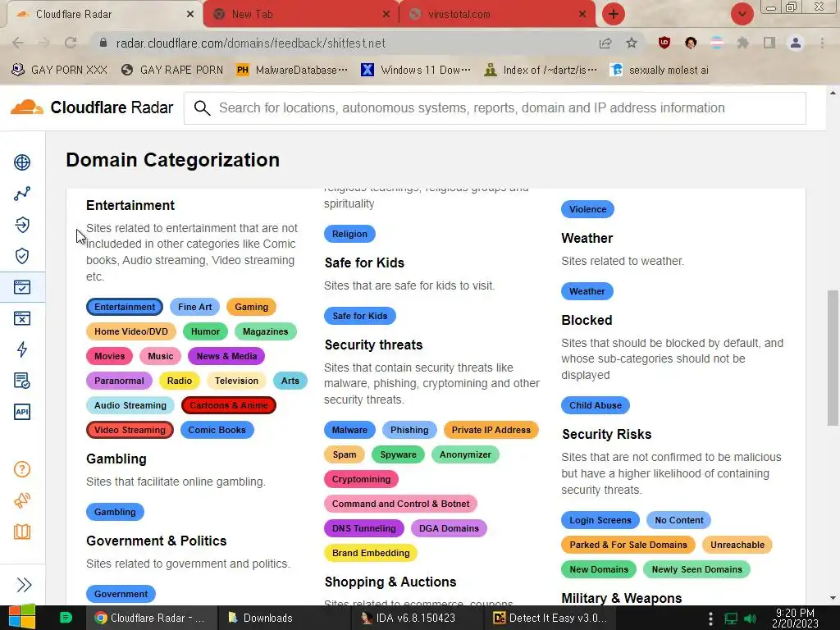Open Windows 11 Dow bookmark

[416, 70]
